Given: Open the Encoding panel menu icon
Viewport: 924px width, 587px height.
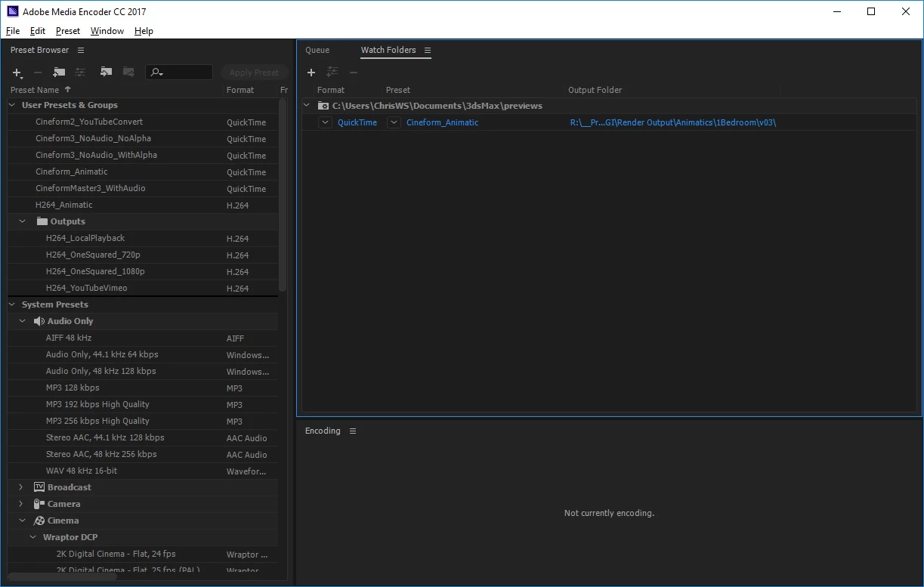Looking at the screenshot, I should (353, 431).
